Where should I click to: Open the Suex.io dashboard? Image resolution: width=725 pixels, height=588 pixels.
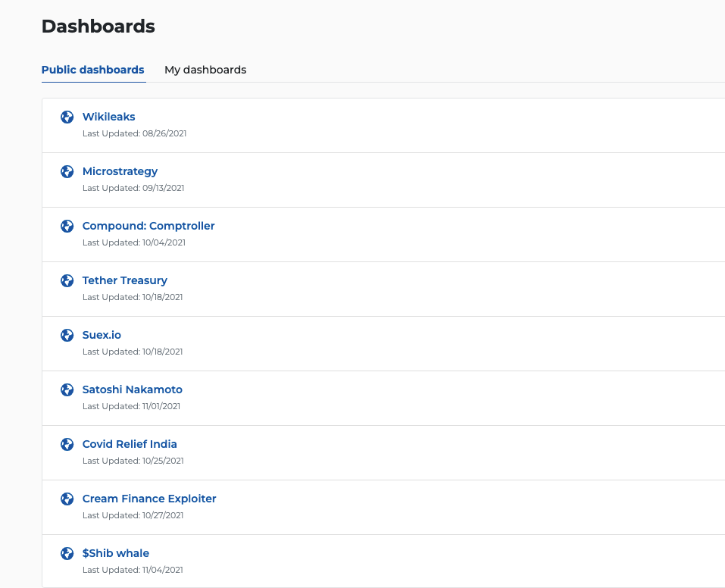click(x=102, y=335)
